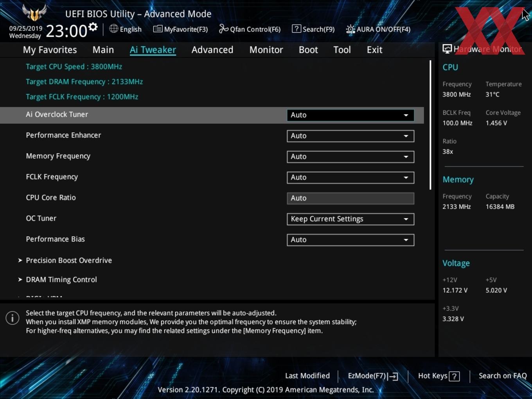Open the FCLK Frequency dropdown
Screen dimensions: 532x399
coord(350,177)
